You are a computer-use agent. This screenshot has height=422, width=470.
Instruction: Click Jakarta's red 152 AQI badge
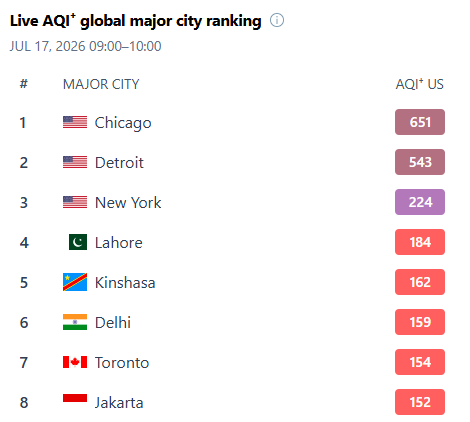tap(420, 402)
